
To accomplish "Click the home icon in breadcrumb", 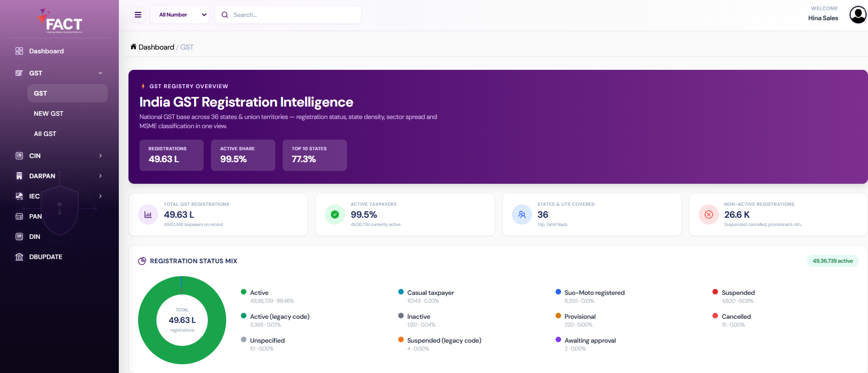I will pos(134,46).
